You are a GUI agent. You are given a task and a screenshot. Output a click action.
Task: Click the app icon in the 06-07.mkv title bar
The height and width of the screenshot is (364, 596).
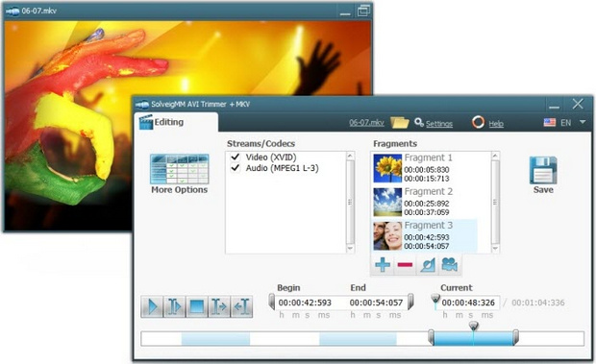(12, 12)
